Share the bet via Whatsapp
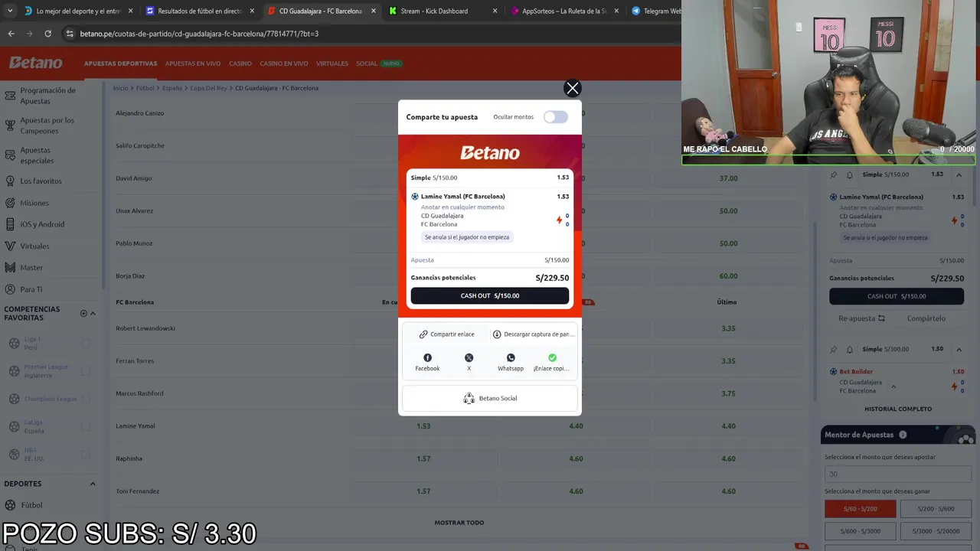Viewport: 980px width, 551px height. [x=511, y=363]
